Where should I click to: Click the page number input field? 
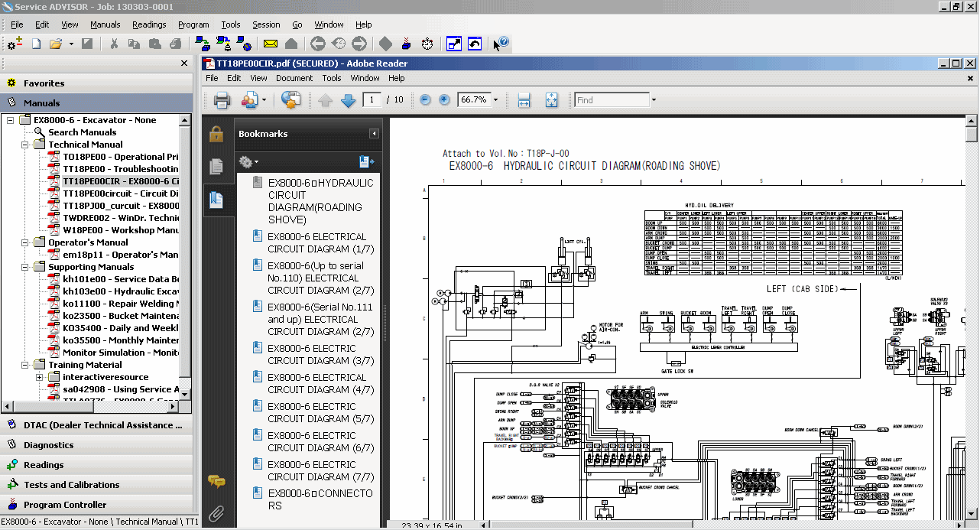click(372, 99)
